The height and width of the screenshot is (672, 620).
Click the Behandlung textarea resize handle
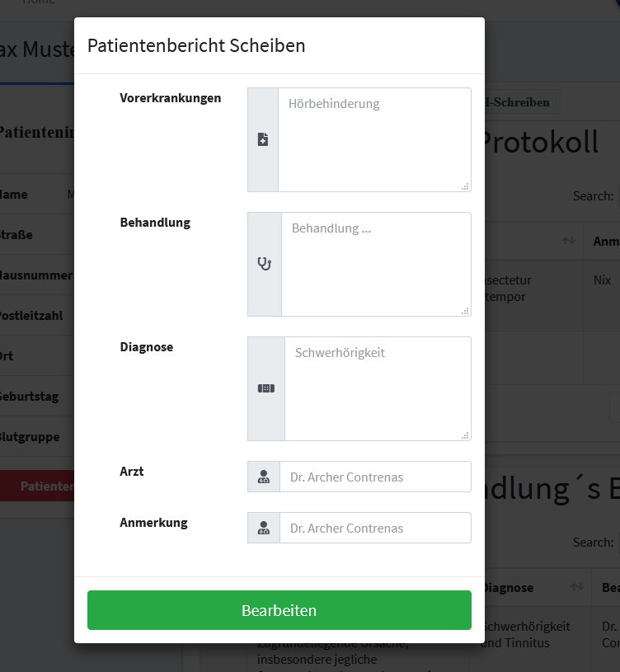tap(465, 311)
